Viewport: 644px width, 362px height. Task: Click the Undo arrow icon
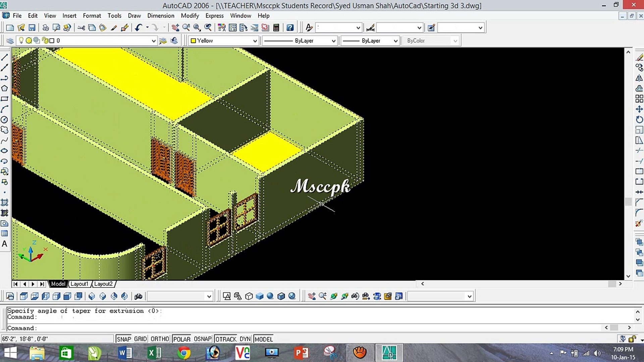click(x=139, y=28)
